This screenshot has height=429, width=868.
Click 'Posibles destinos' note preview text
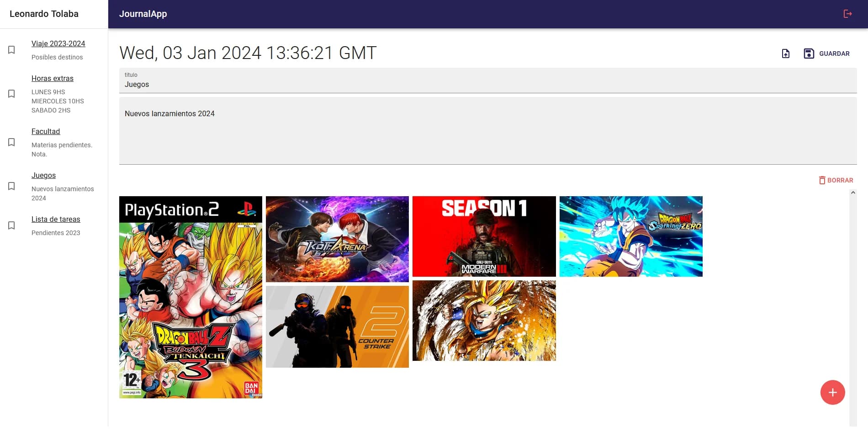[57, 57]
